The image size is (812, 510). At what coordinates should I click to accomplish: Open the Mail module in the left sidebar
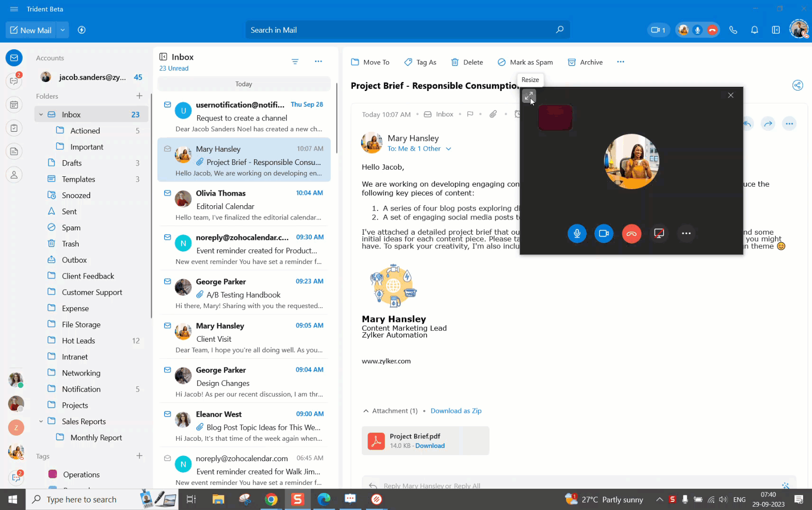[14, 58]
